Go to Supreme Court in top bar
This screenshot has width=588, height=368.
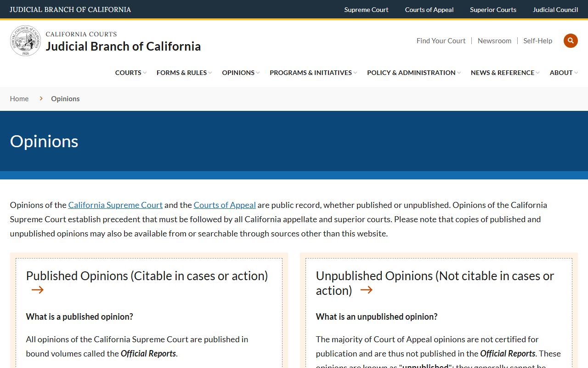click(x=366, y=10)
